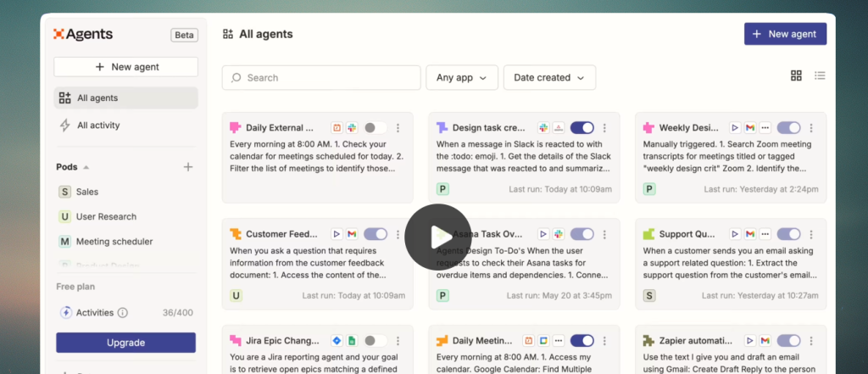
Task: Click the Upgrade button
Action: [125, 343]
